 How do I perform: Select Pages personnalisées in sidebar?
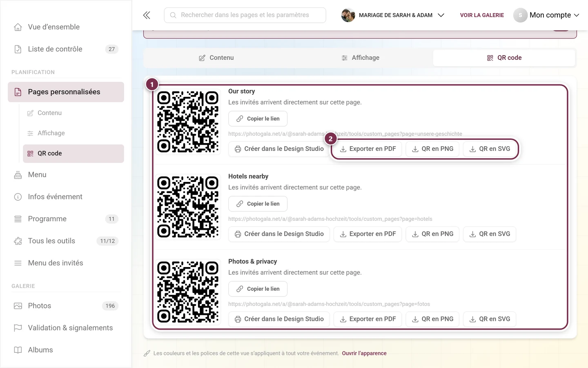pyautogui.click(x=66, y=92)
